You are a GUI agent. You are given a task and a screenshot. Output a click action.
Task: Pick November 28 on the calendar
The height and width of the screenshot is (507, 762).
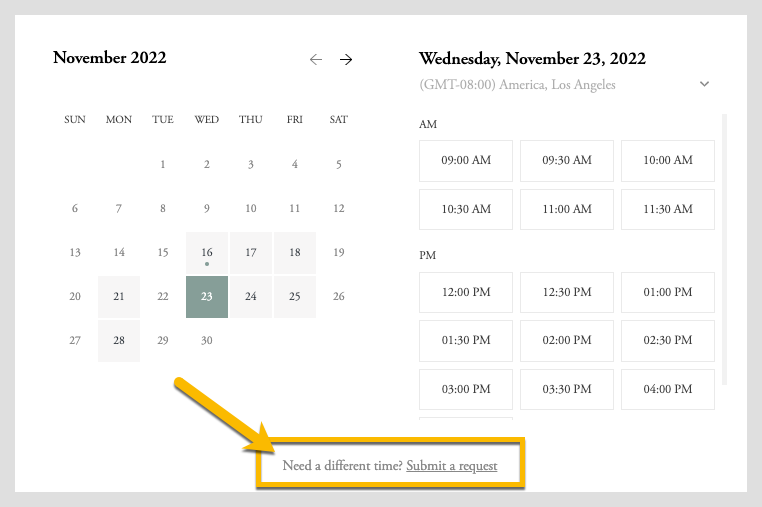[119, 341]
